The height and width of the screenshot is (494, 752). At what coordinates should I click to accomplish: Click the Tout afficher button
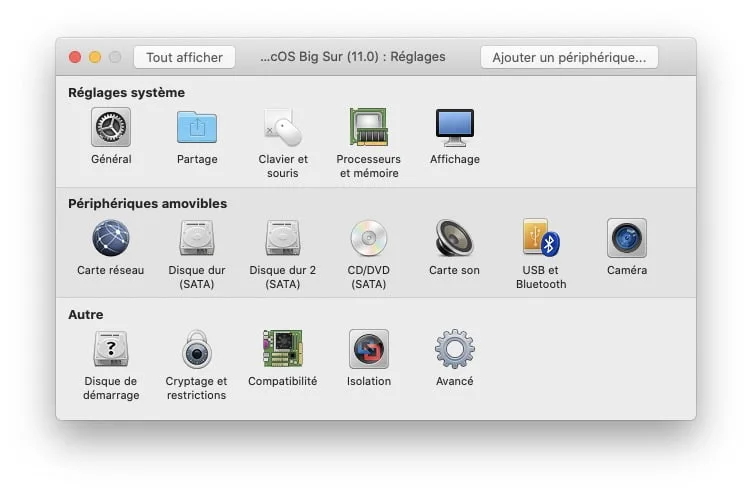click(x=185, y=57)
